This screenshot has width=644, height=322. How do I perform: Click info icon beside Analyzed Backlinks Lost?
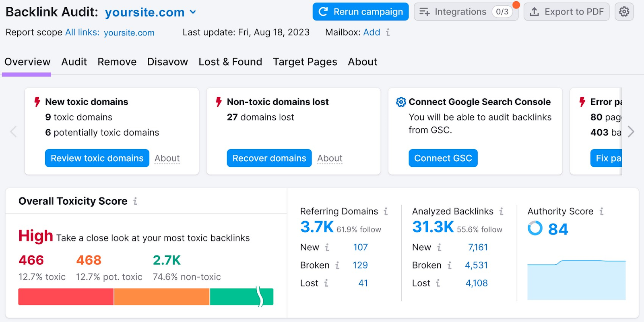point(438,283)
